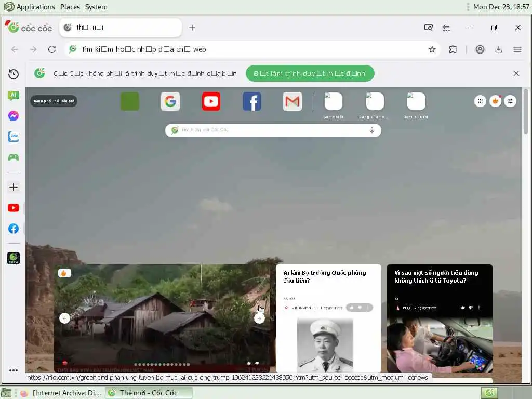Click the Cốc Cốc tray icon in bottom panel

[x=489, y=393]
